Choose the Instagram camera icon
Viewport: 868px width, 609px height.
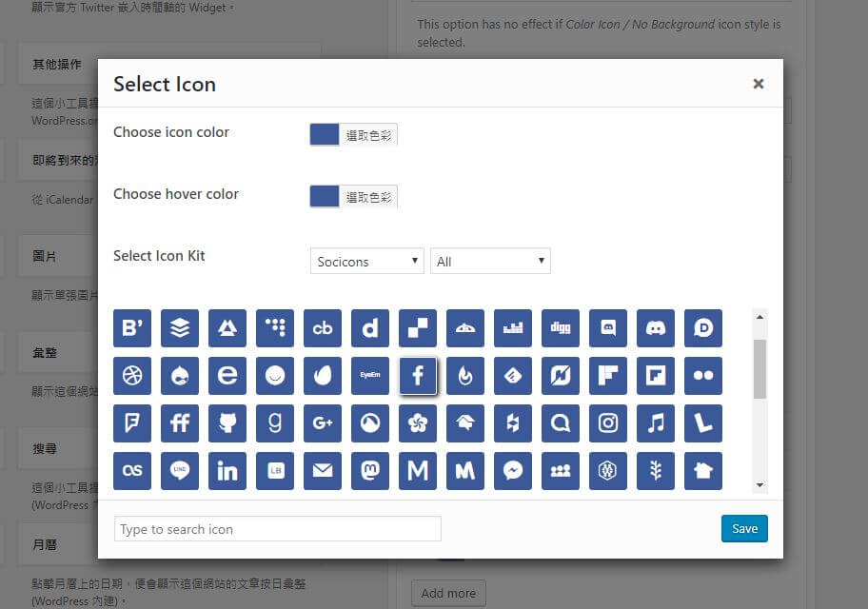pos(608,423)
